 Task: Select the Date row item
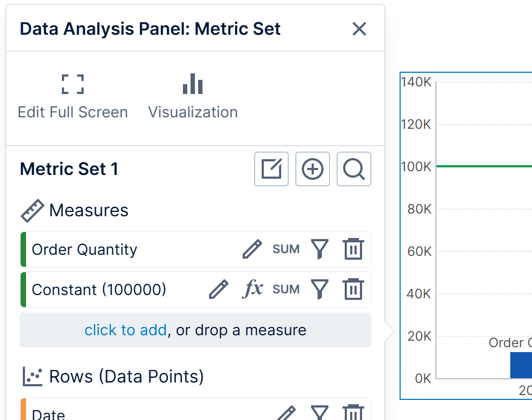pos(49,415)
